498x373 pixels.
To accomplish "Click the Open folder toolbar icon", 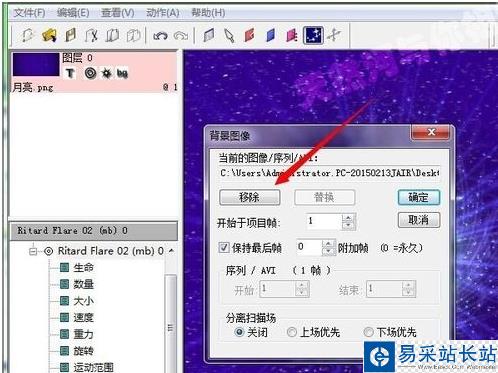I will 49,35.
